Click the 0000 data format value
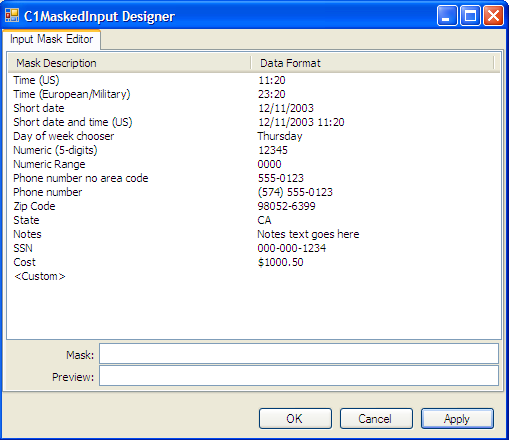Screen dimensions: 509x440 (269, 164)
